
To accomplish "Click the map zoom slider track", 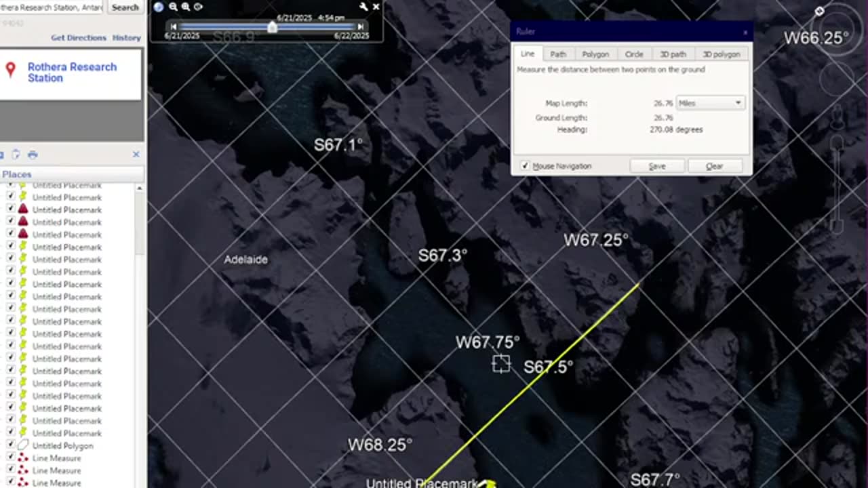I will 837,183.
